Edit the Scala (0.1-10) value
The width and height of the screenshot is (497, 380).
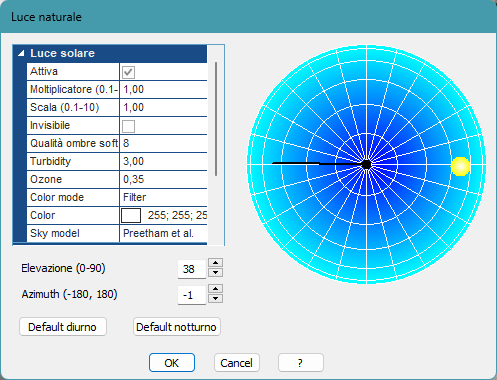coord(163,107)
